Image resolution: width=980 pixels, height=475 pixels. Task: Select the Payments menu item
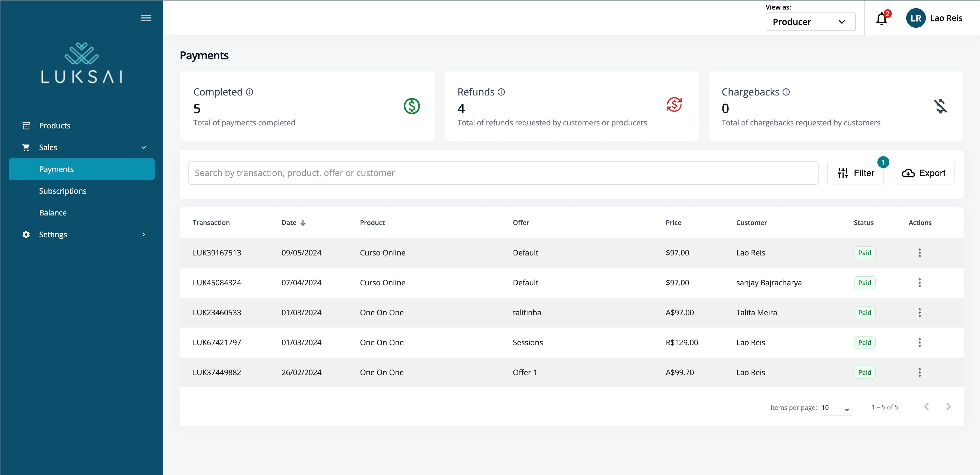click(56, 169)
